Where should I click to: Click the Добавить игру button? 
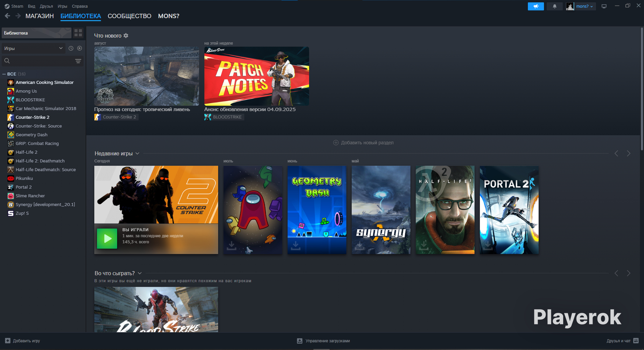[23, 341]
